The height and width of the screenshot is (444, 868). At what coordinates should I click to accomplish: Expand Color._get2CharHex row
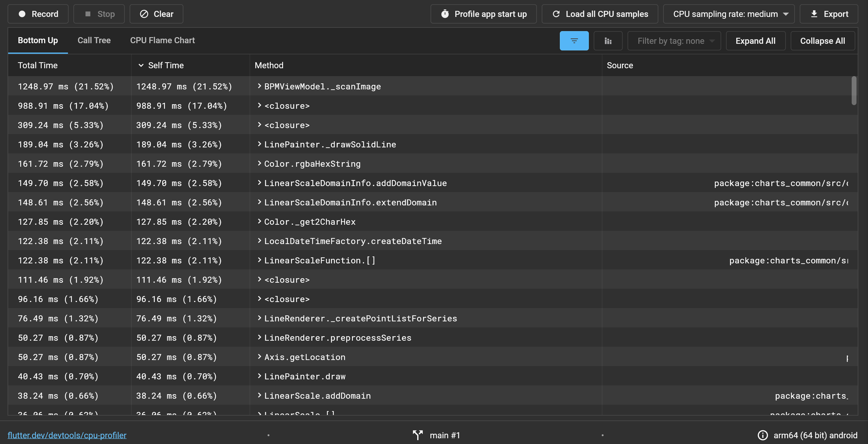(x=260, y=221)
